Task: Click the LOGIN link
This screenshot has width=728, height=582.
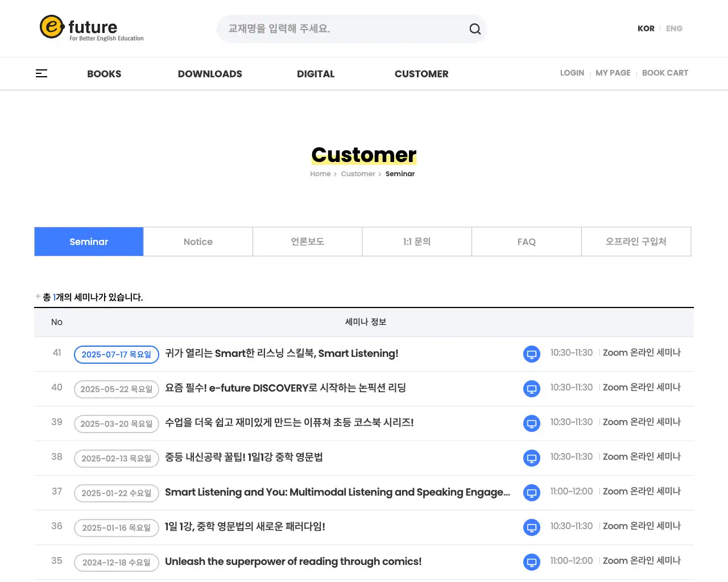Action: point(572,73)
